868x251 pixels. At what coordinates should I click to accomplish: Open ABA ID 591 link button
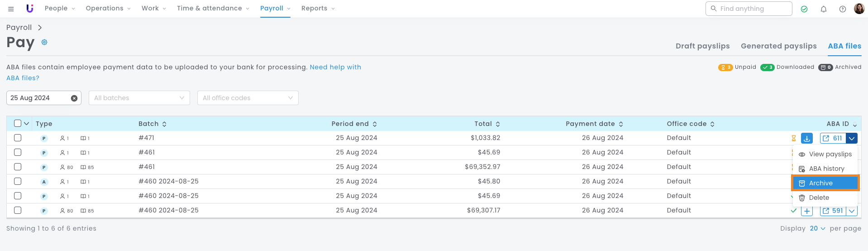(x=833, y=211)
